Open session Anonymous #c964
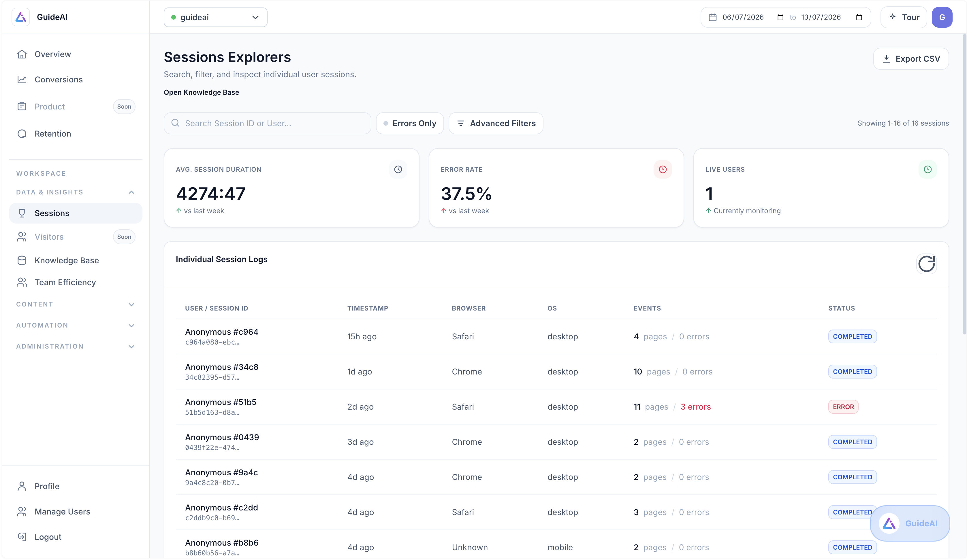The width and height of the screenshot is (967, 560). [556, 336]
